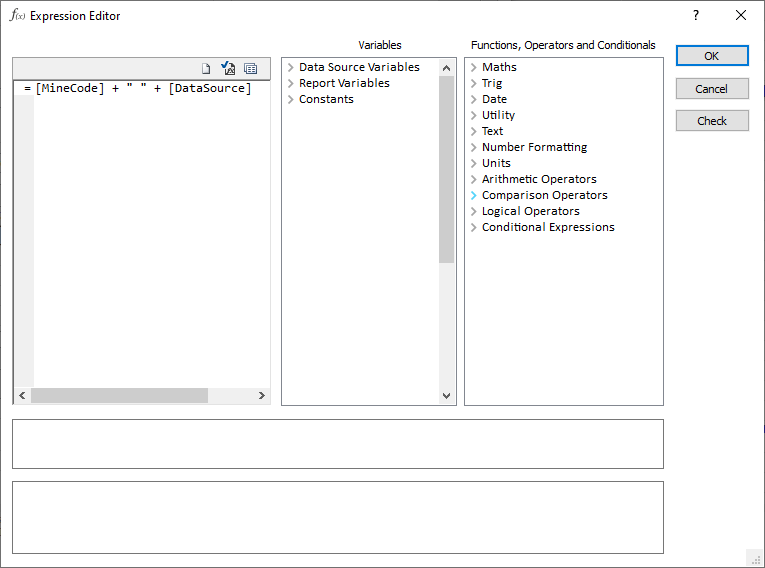This screenshot has height=568, width=765.
Task: Click inside the expression text area
Action: pos(150,230)
